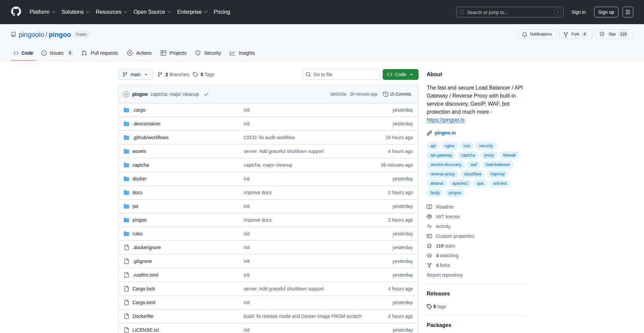The height and width of the screenshot is (333, 644).
Task: Open the fork icon beside 4 forks
Action: point(429,265)
